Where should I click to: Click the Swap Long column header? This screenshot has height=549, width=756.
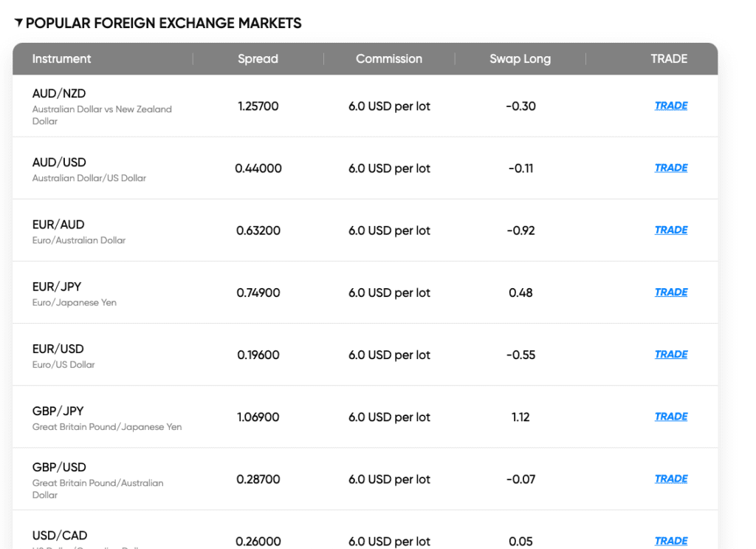coord(520,59)
